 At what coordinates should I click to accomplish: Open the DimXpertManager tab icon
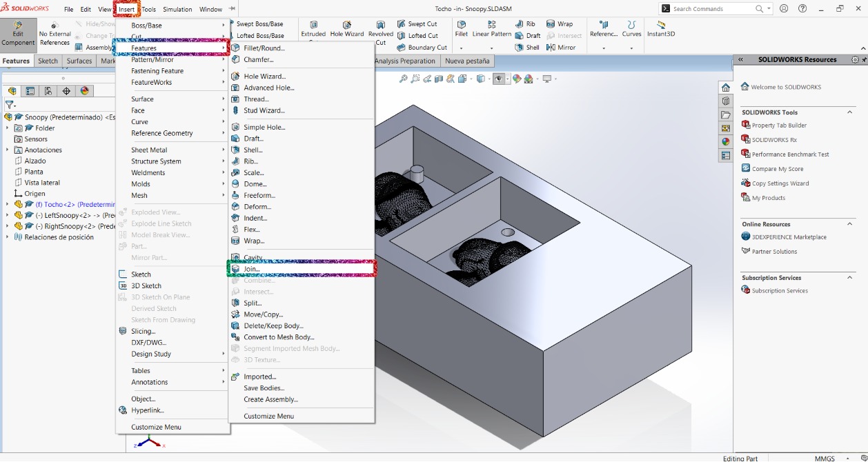point(66,91)
